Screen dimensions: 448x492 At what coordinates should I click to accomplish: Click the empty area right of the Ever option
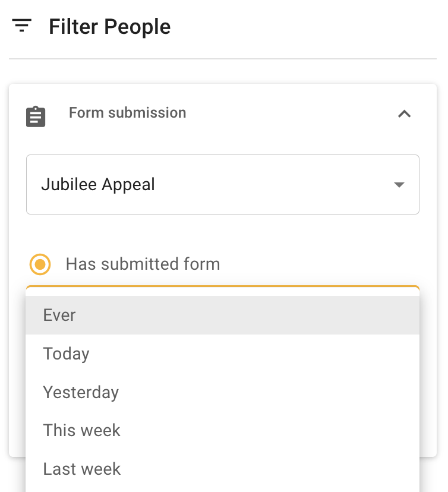267,315
